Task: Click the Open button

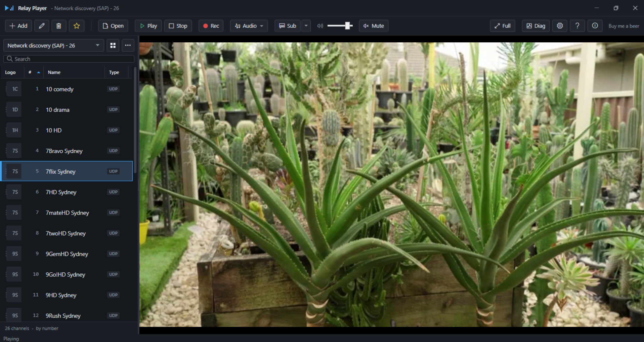Action: [113, 26]
